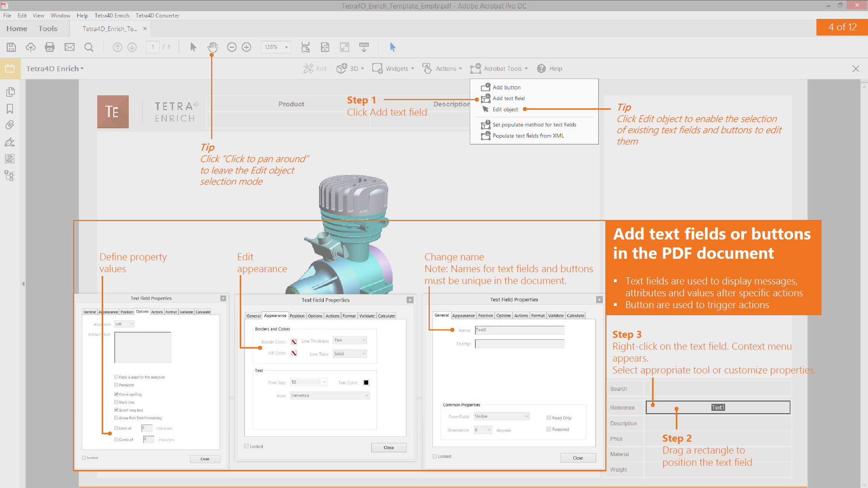
Task: Open the 3D dropdown menu
Action: pos(350,69)
